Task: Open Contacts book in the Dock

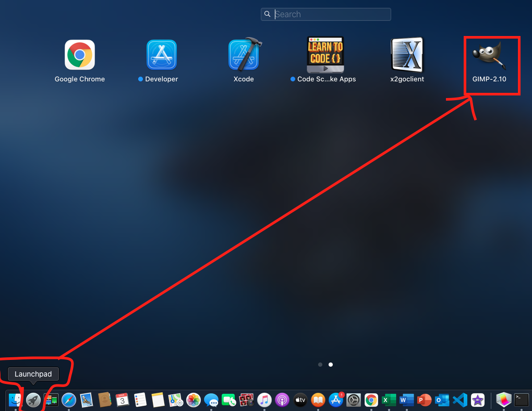Action: pyautogui.click(x=104, y=400)
